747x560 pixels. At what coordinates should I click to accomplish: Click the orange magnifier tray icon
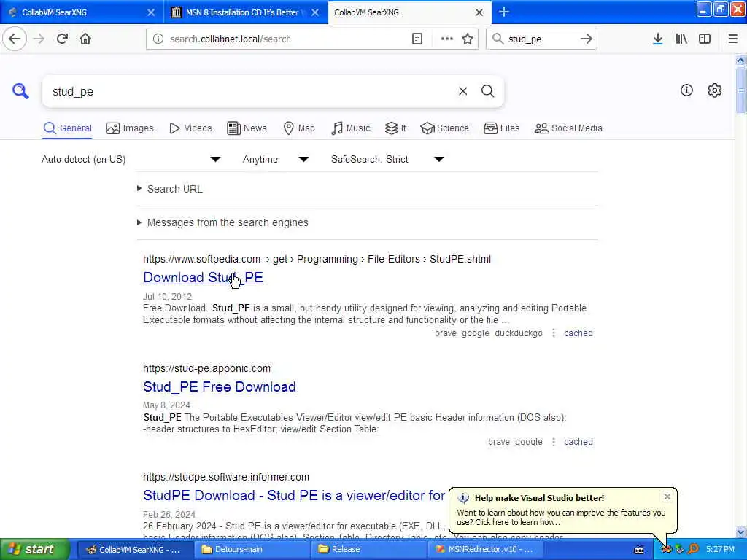pos(693,549)
